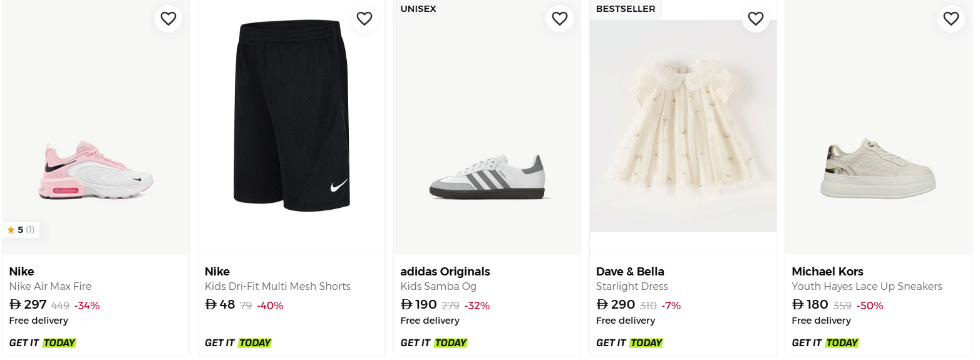The width and height of the screenshot is (980, 360).
Task: Select Starlight Dress product name
Action: 632,286
